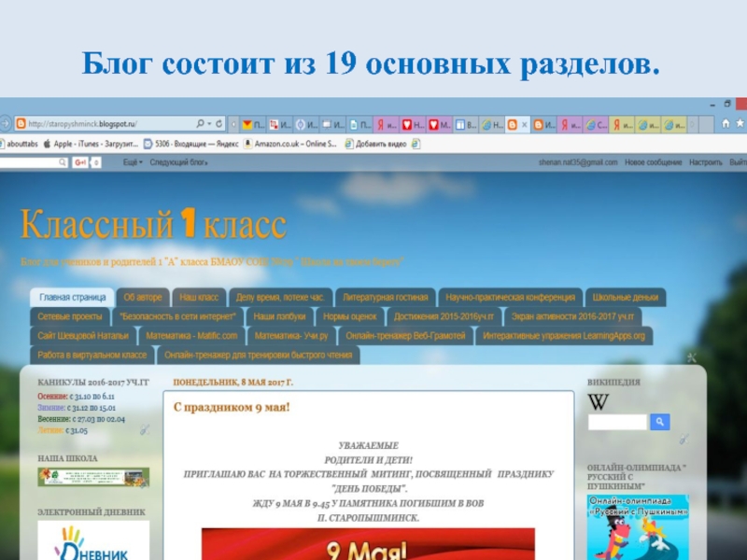Image resolution: width=747 pixels, height=560 pixels.
Task: Open the post title С праздником 9 мая!
Action: click(x=233, y=407)
